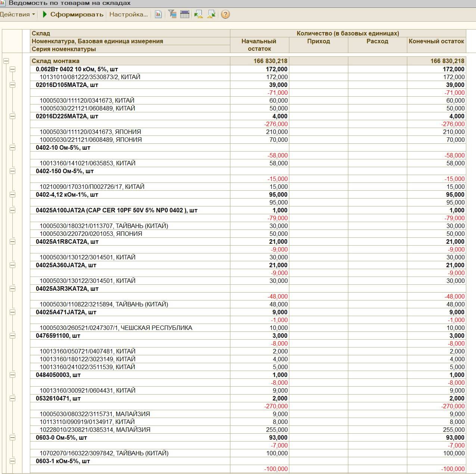Click green-arrow settings icon right of table icon
Image resolution: width=476 pixels, height=474 pixels.
click(x=199, y=15)
